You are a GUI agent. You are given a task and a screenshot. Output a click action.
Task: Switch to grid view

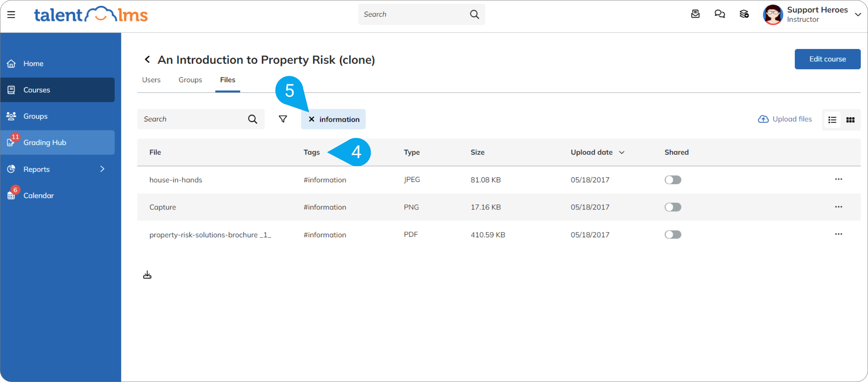pos(850,120)
